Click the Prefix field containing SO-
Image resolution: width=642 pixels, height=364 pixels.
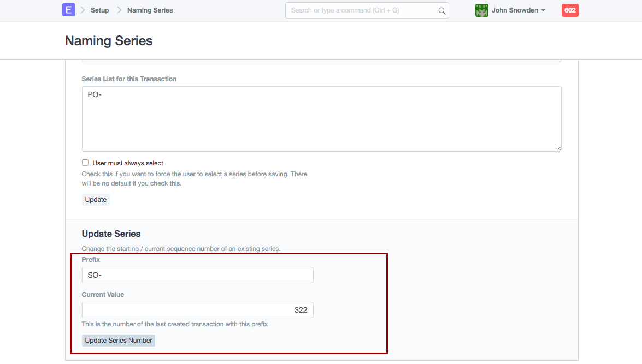click(x=197, y=275)
